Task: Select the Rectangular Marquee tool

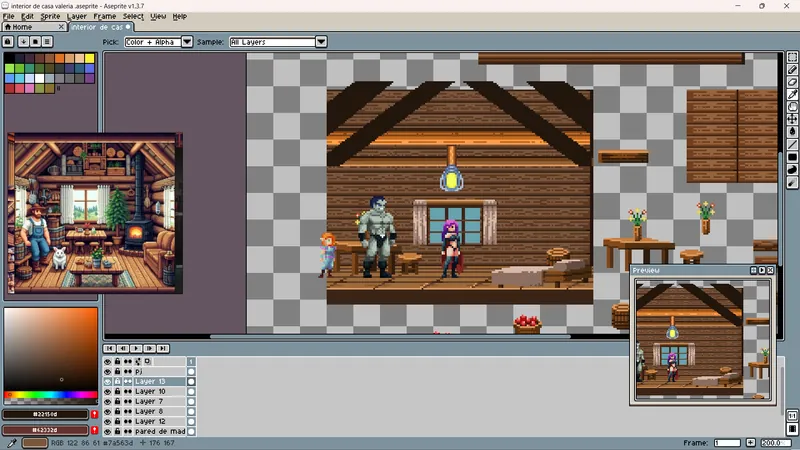Action: pyautogui.click(x=792, y=57)
